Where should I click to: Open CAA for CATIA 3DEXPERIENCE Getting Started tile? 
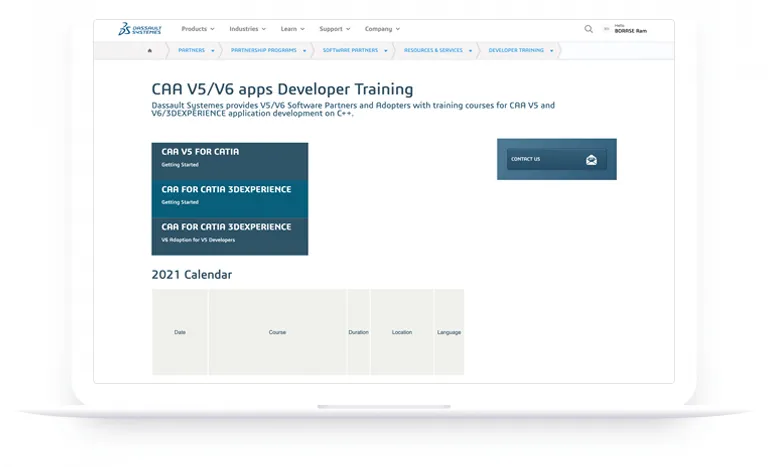[230, 198]
